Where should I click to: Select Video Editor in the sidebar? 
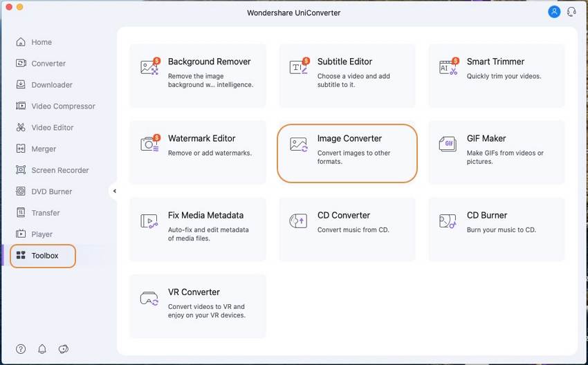tap(53, 127)
